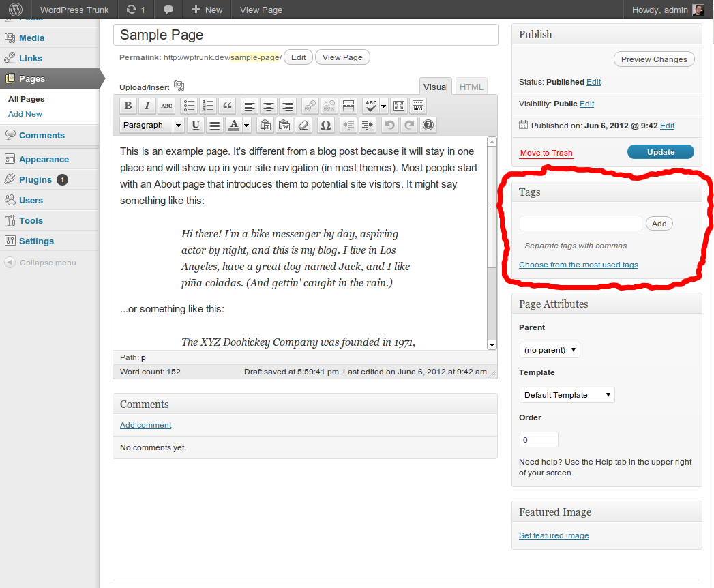Expand the Default Template dropdown
Viewport: 714px width, 588px height.
567,395
